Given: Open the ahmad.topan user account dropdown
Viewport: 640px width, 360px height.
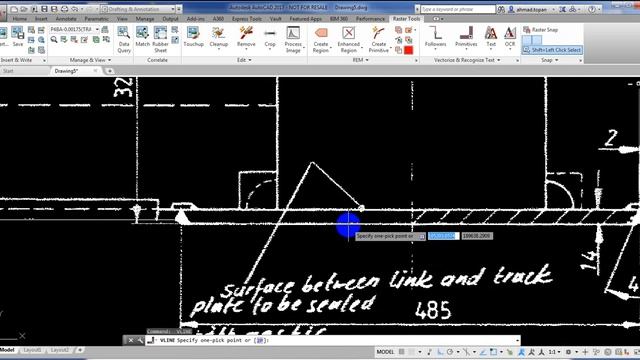Looking at the screenshot, I should [533, 9].
